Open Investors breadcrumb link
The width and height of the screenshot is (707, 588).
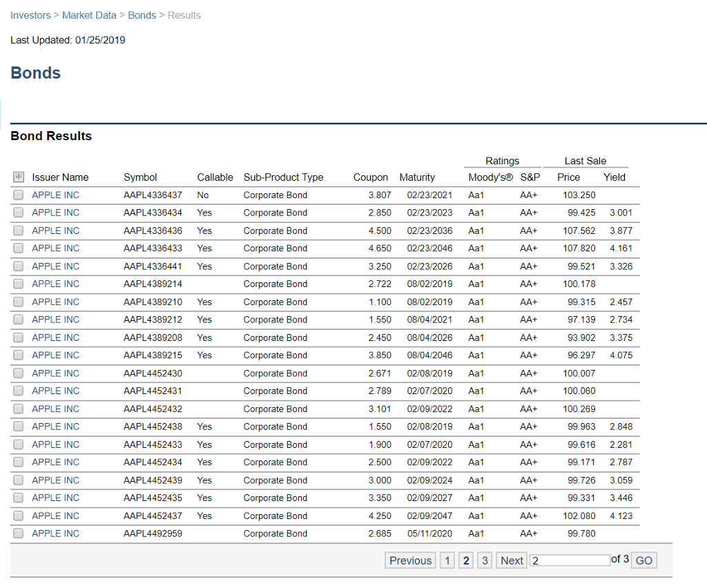pyautogui.click(x=30, y=15)
